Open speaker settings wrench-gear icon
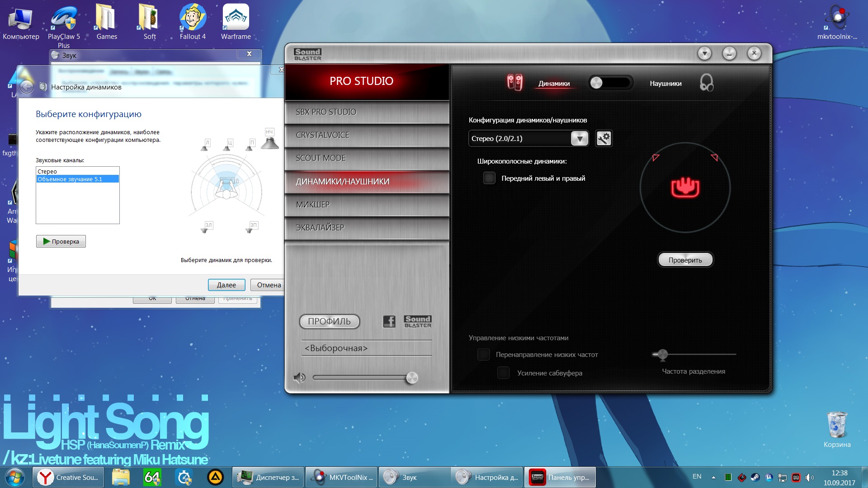Viewport: 868px width, 488px height. [x=604, y=138]
